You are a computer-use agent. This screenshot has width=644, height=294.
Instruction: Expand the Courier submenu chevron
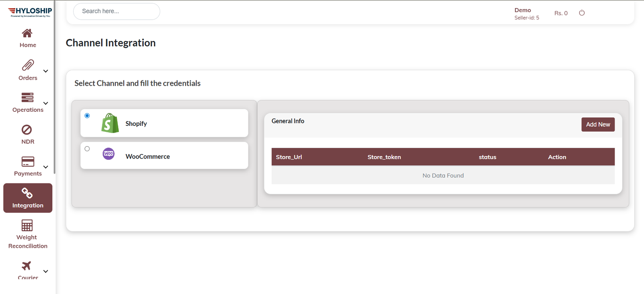click(x=45, y=271)
